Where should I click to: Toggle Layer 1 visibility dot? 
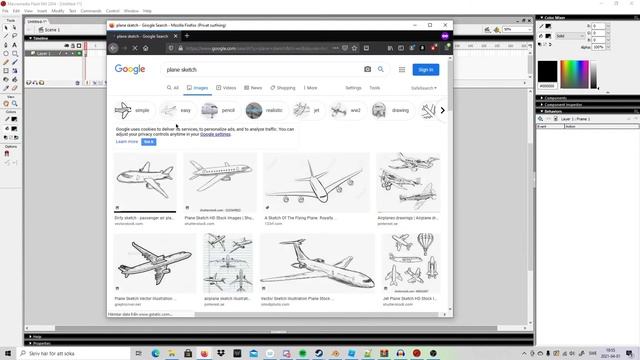[x=67, y=53]
